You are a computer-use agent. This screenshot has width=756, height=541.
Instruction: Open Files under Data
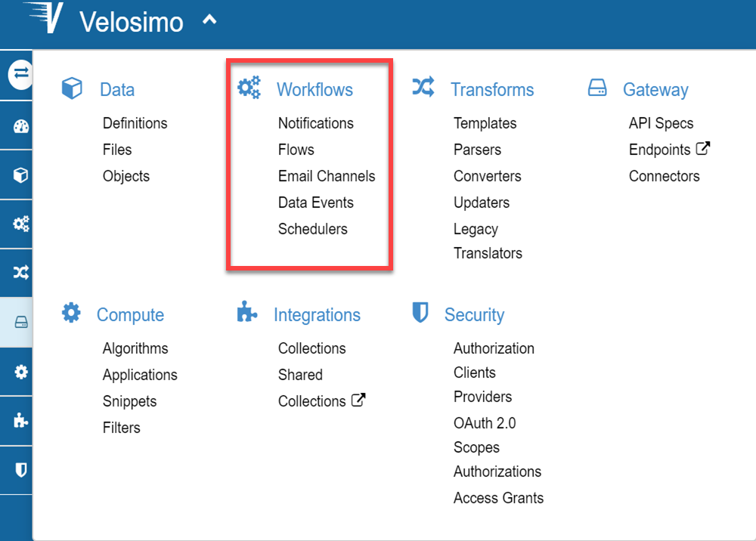pos(117,150)
